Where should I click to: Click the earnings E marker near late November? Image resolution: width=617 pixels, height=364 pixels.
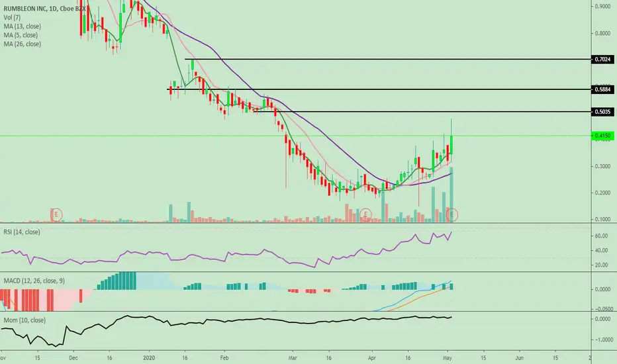pyautogui.click(x=56, y=214)
